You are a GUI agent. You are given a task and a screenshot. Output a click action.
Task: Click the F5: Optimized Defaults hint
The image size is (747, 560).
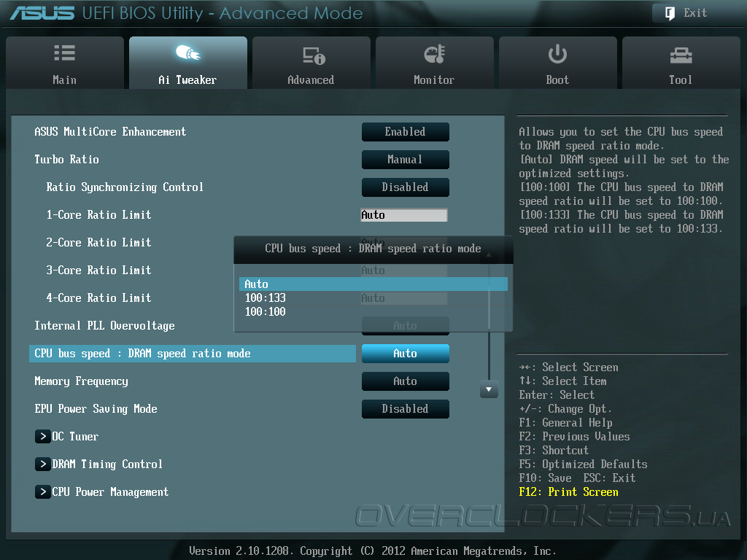583,464
